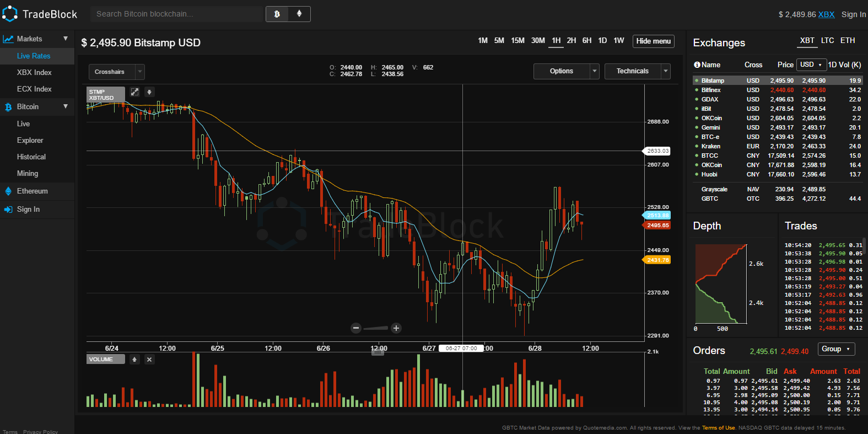Screen dimensions: 868x434
Task: Move VOLUME panel up arrow icon
Action: tap(134, 360)
